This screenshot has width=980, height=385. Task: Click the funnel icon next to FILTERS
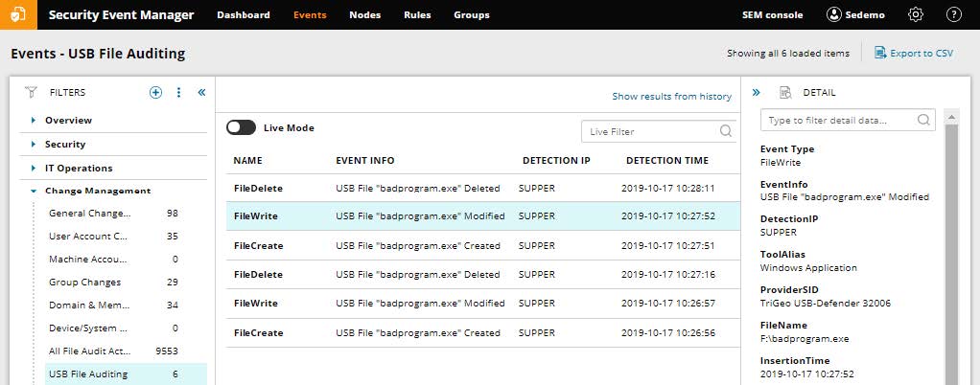coord(31,92)
